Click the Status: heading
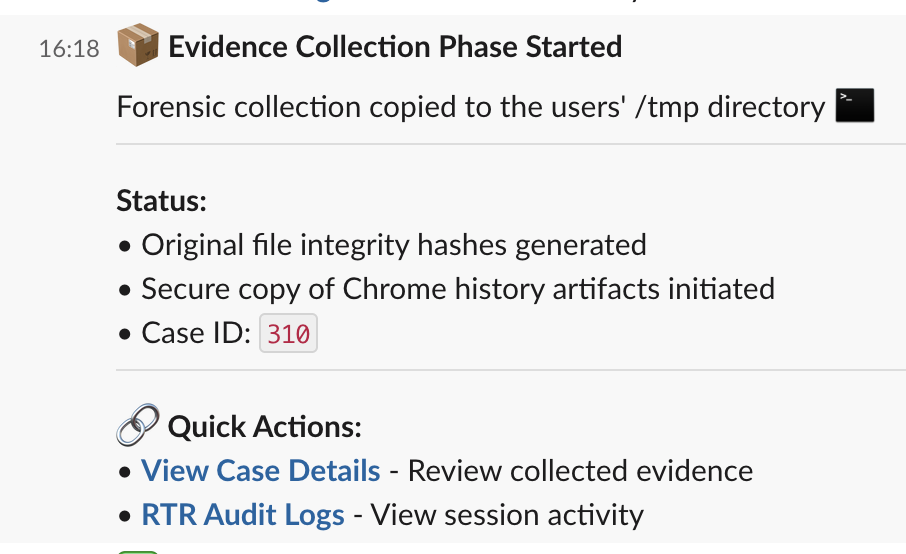 click(161, 200)
